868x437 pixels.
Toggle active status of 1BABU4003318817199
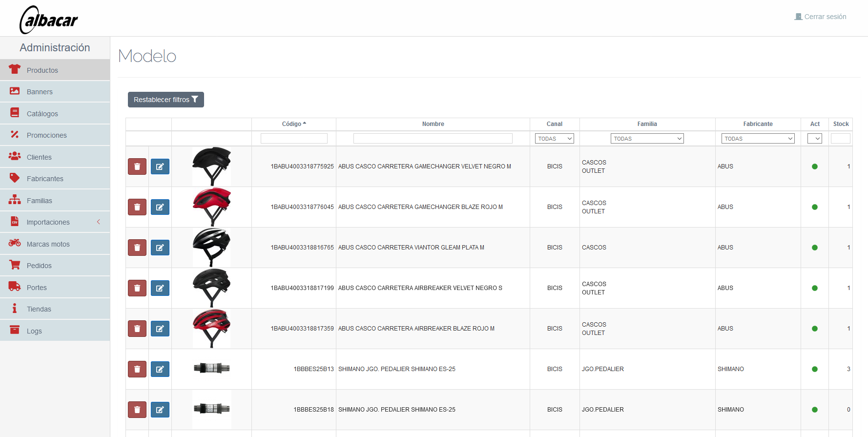pos(815,288)
